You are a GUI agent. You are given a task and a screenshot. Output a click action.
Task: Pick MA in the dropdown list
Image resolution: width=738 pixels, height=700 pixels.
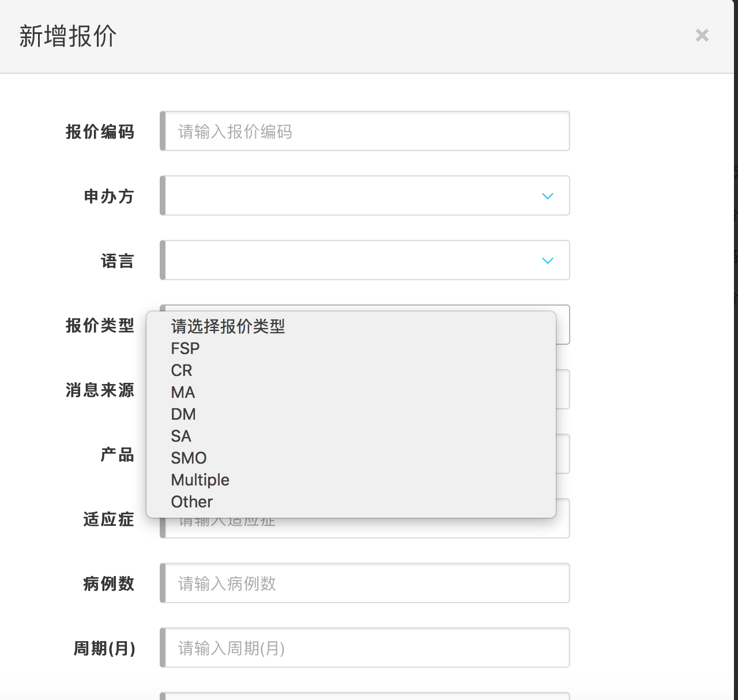coord(183,393)
